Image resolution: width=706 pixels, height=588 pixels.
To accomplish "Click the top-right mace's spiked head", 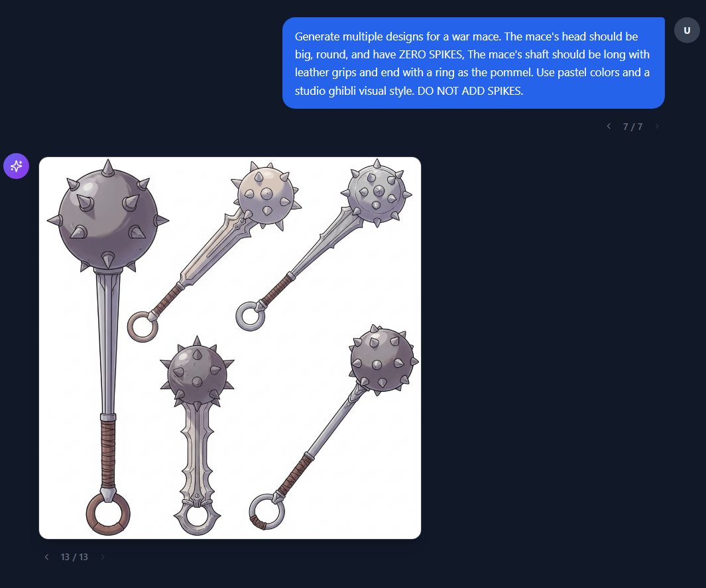I will point(377,193).
